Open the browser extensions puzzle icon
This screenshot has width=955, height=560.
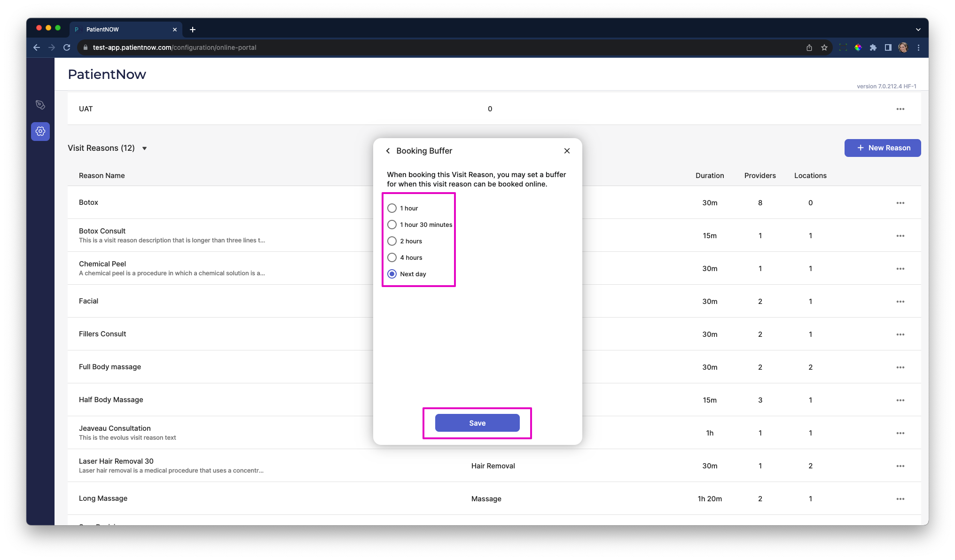click(873, 47)
